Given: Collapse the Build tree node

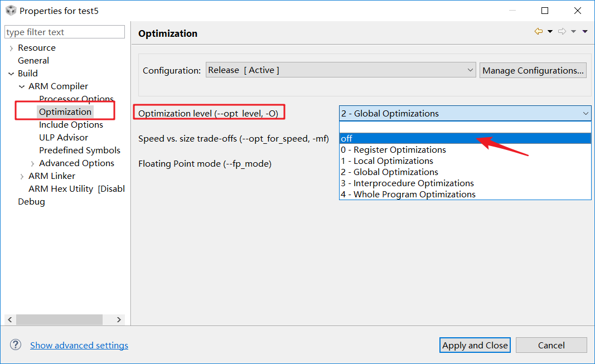Looking at the screenshot, I should 11,74.
